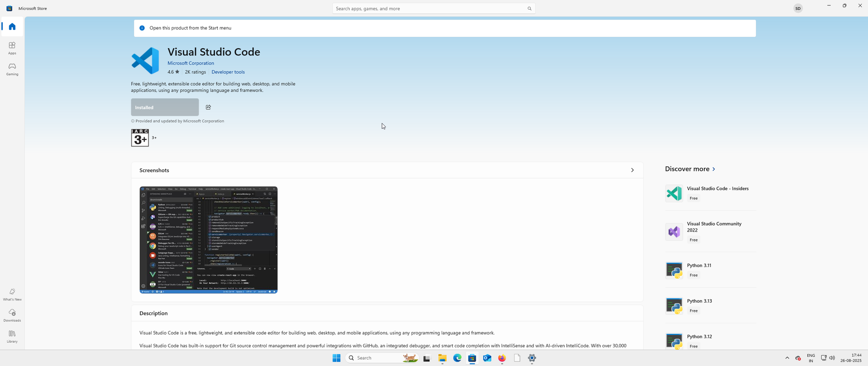Open Visual Studio Code - Insiders listing

tap(710, 193)
